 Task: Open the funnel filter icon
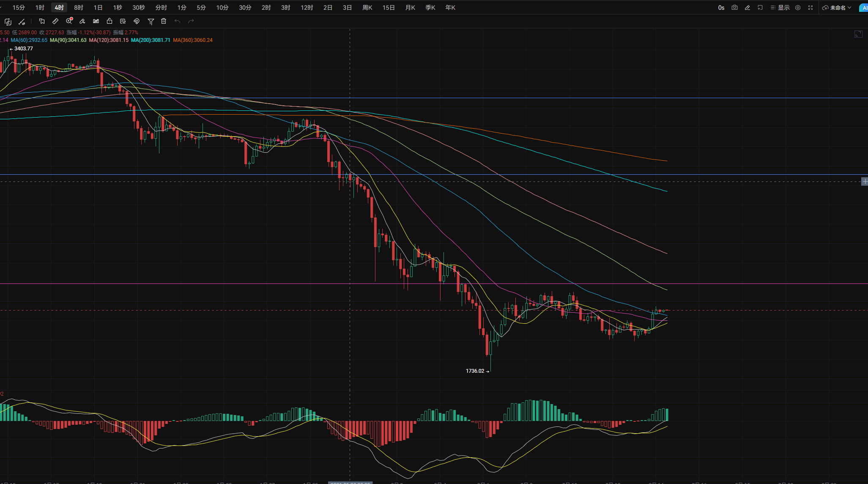point(151,21)
